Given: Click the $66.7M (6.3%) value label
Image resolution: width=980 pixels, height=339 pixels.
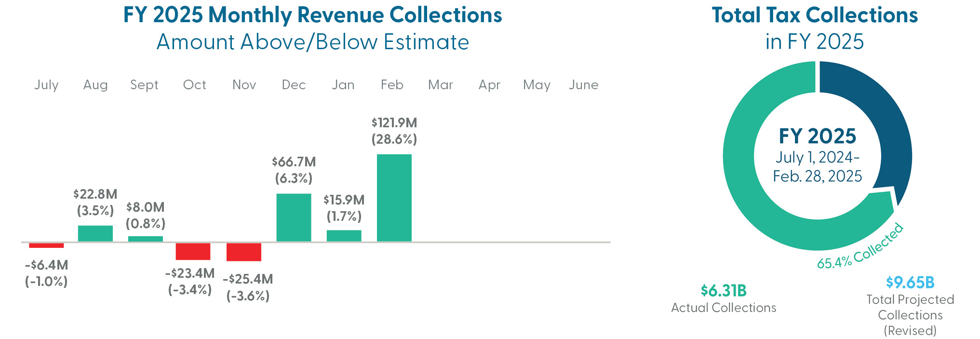Looking at the screenshot, I should [294, 170].
